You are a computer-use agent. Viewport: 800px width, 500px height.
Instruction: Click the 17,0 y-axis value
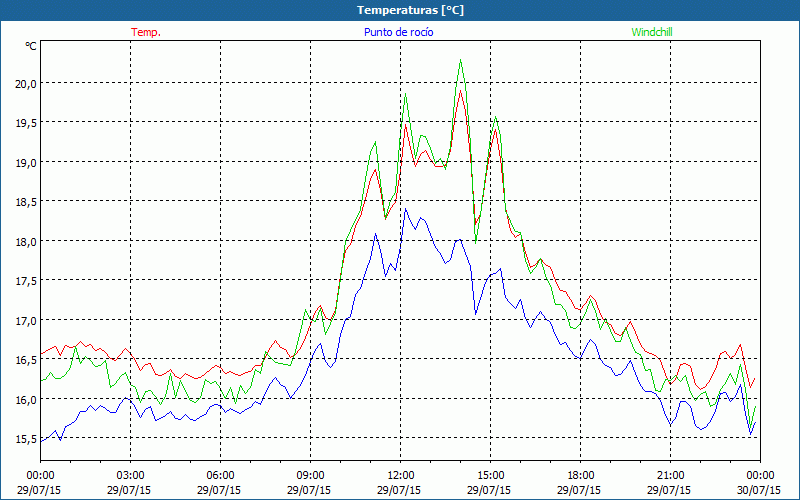pos(26,320)
